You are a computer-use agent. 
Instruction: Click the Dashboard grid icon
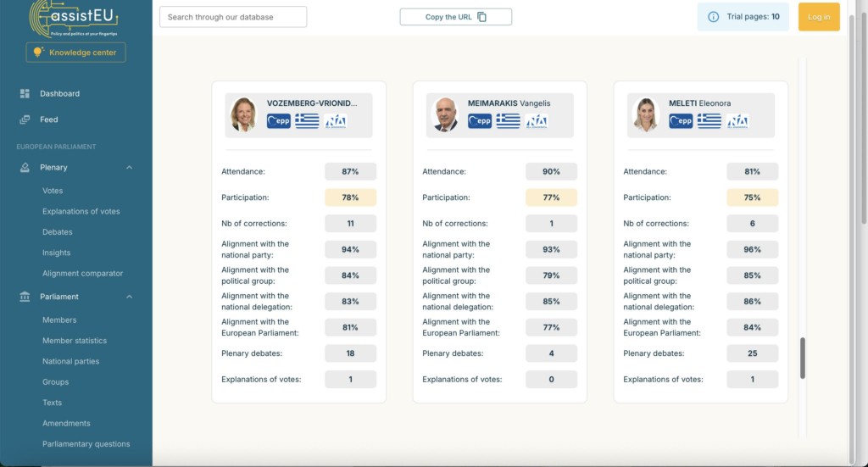[x=25, y=93]
